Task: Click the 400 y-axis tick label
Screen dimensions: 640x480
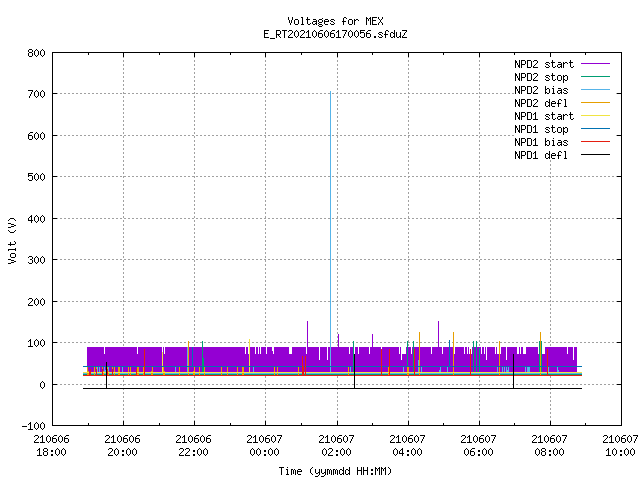Action: 36,219
